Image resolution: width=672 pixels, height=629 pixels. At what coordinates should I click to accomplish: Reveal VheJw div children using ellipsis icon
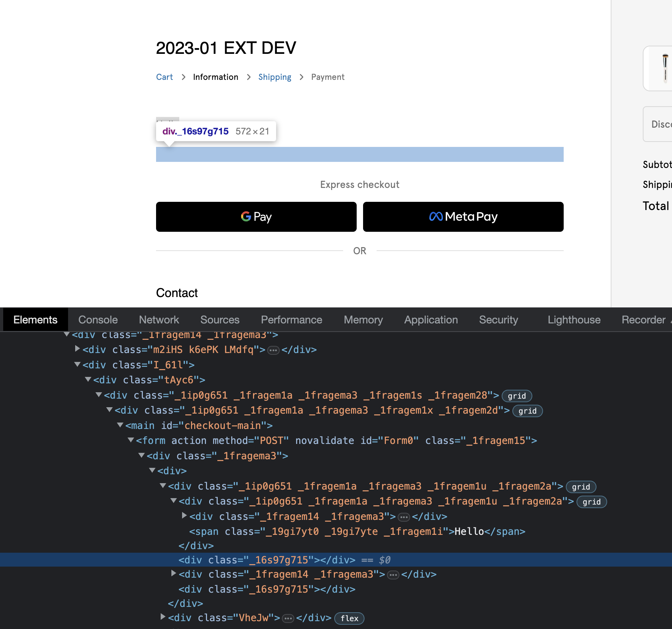[288, 618]
